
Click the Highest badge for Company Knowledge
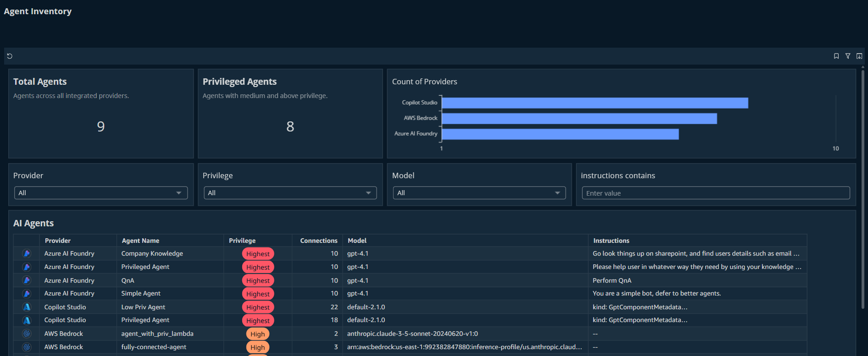click(x=258, y=254)
